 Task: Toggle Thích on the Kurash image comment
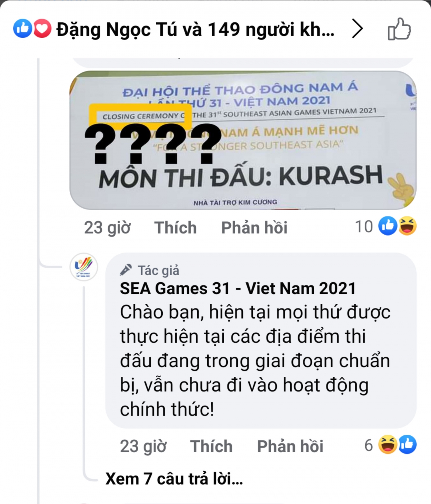(x=175, y=228)
